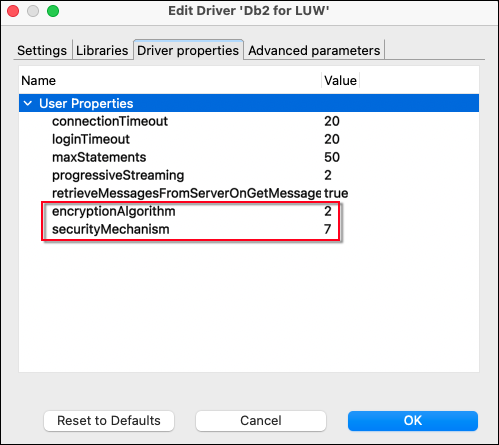Open the Advanced parameters tab
The image size is (499, 445).
(314, 50)
